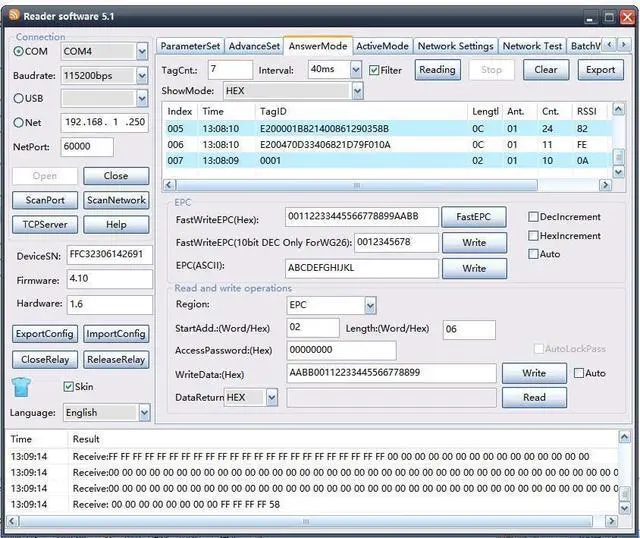Screen dimensions: 640x538
Task: Click the blue T-shirt skin icon
Action: point(23,386)
